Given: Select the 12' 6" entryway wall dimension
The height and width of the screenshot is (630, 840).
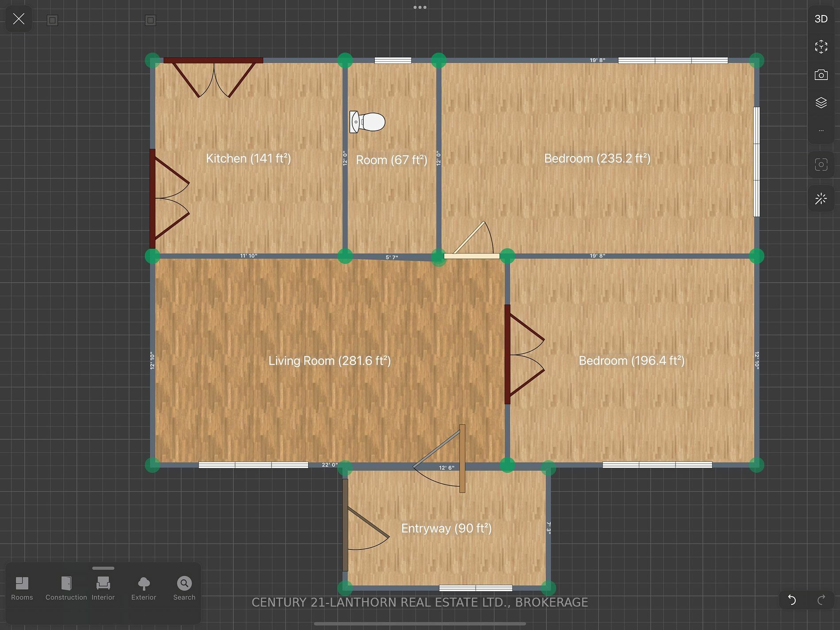Looking at the screenshot, I should coord(447,468).
